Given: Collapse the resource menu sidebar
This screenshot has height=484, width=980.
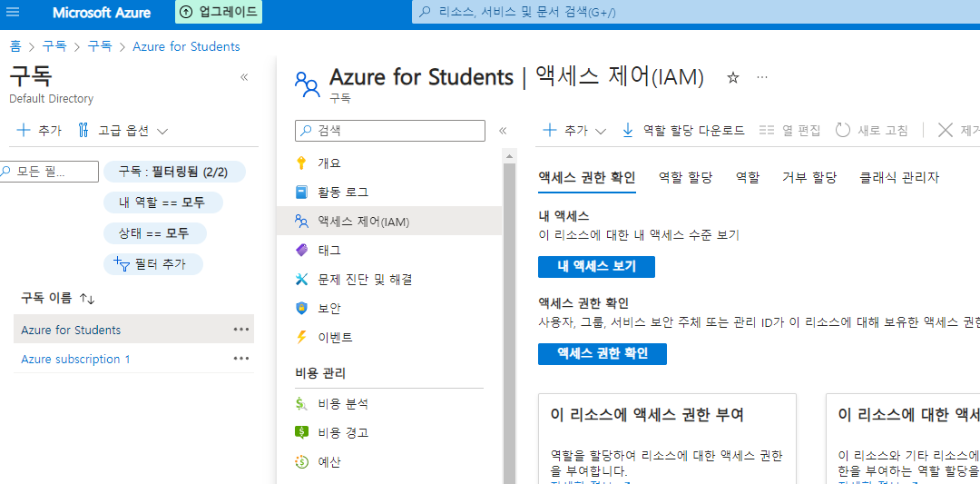Looking at the screenshot, I should (x=503, y=131).
